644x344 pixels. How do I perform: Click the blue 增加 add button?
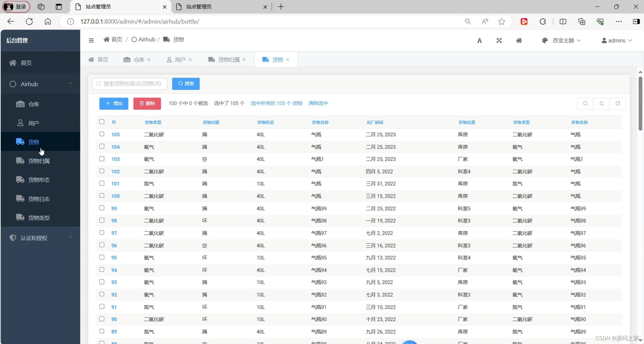[x=114, y=104]
